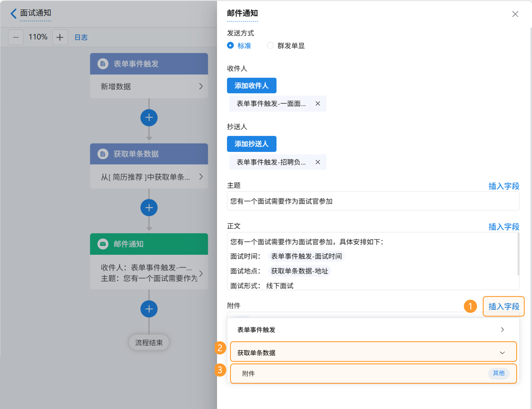Zoom out with the minus button
This screenshot has height=409, width=532.
pyautogui.click(x=16, y=37)
